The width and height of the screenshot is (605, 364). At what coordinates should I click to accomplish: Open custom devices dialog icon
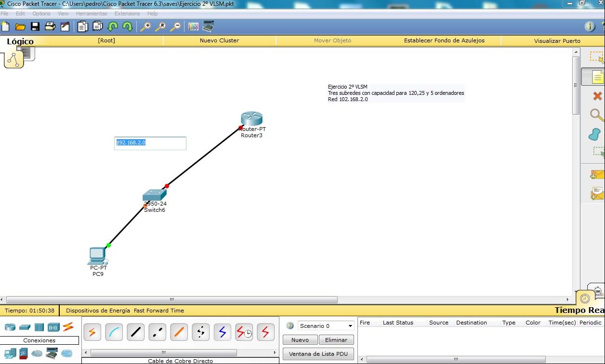pyautogui.click(x=208, y=26)
